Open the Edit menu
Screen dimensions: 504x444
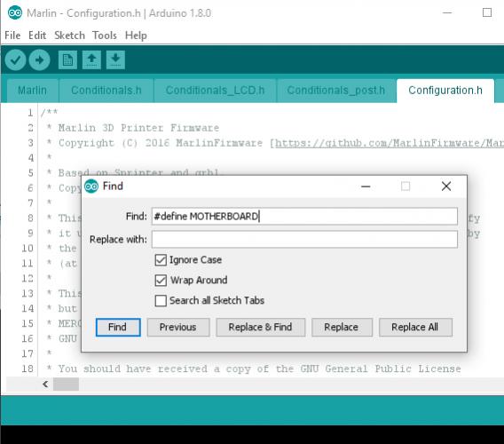[37, 35]
